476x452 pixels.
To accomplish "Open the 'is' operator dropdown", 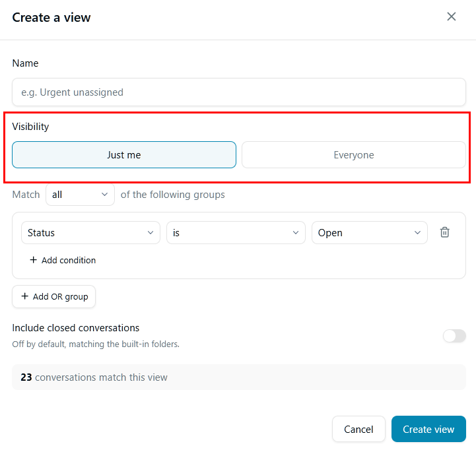I will click(x=236, y=233).
